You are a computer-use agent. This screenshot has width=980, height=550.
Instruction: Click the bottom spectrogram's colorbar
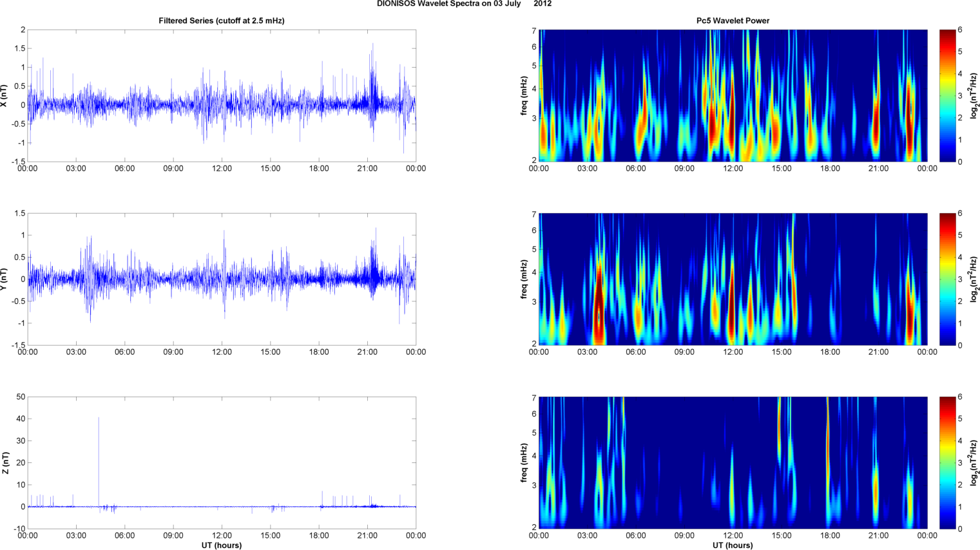pyautogui.click(x=947, y=462)
